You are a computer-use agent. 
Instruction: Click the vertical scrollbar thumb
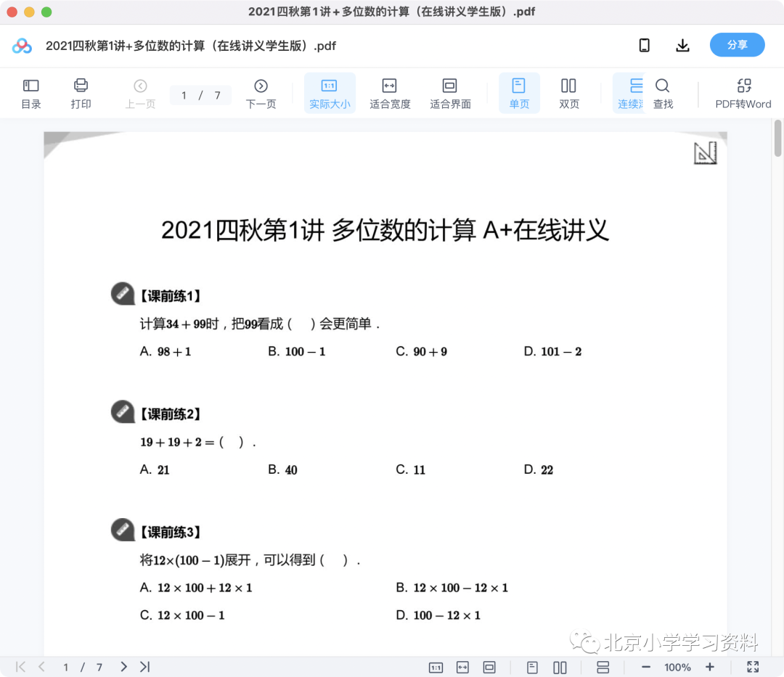pos(777,139)
